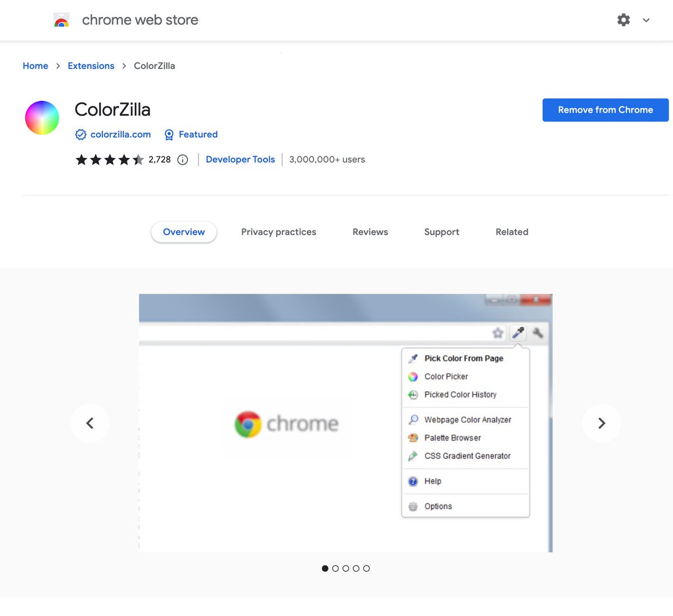The image size is (673, 616).
Task: Click the eyedropper toolbar icon in the screenshot
Action: [x=518, y=333]
